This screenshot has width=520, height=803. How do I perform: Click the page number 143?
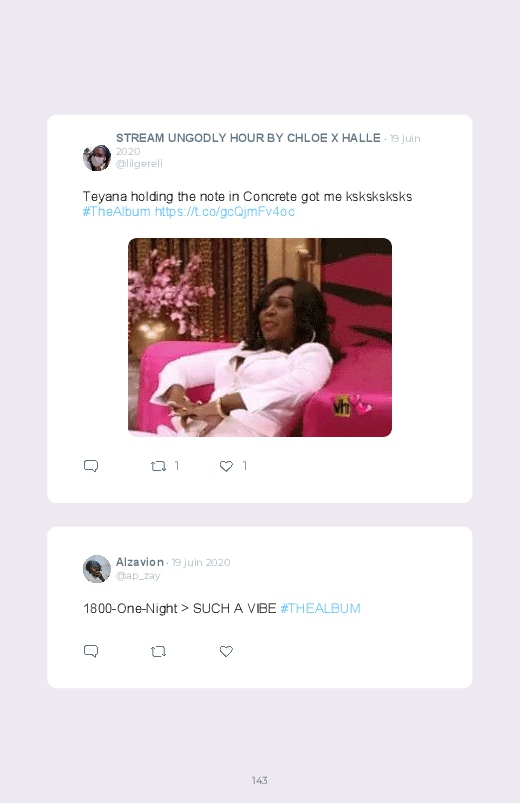(x=260, y=780)
